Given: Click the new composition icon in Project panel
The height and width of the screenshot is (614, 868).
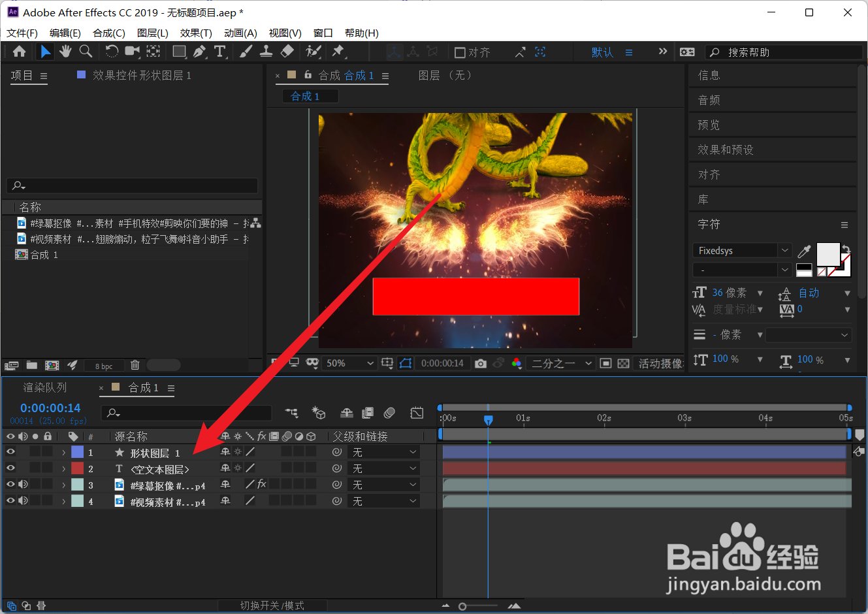Looking at the screenshot, I should pos(52,365).
